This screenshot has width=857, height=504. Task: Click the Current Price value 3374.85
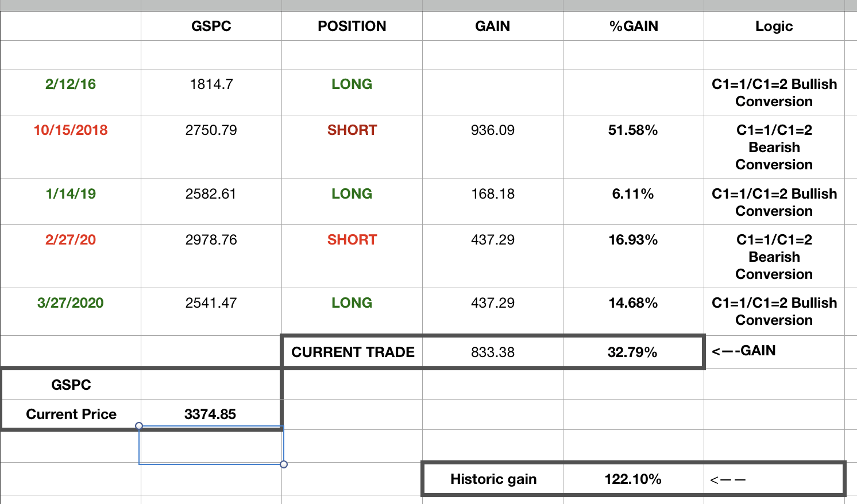(210, 414)
